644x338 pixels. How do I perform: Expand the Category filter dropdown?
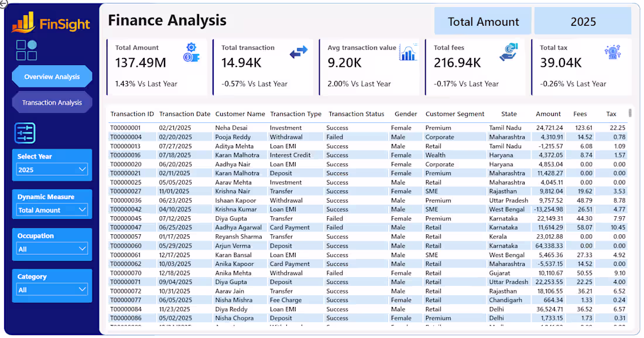[x=52, y=289]
